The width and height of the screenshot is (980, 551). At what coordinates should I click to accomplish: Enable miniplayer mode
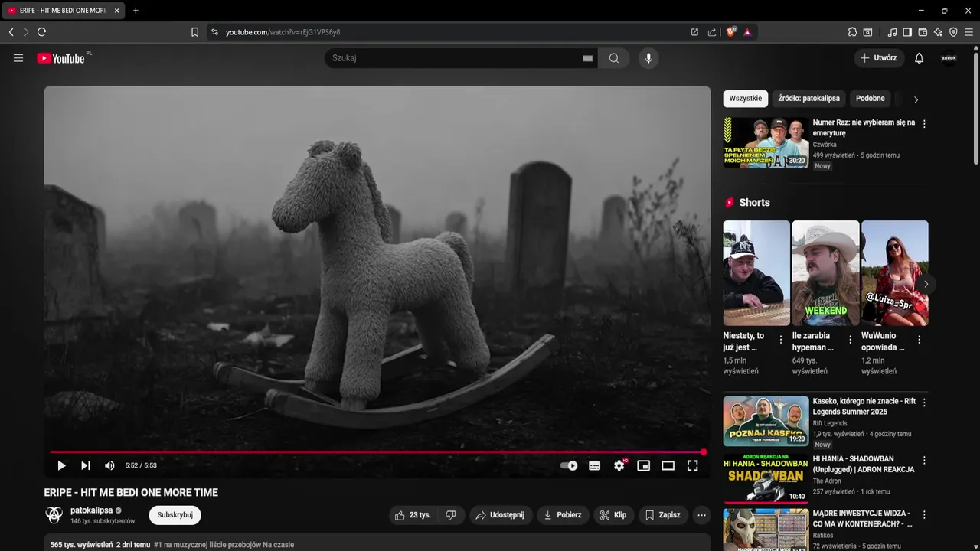click(x=644, y=465)
